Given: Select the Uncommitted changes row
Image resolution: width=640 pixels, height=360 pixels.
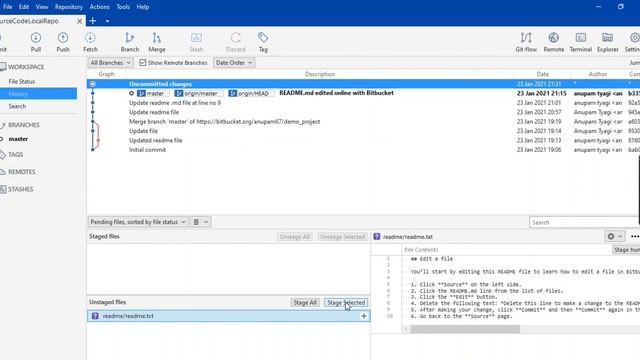Looking at the screenshot, I should [x=363, y=84].
